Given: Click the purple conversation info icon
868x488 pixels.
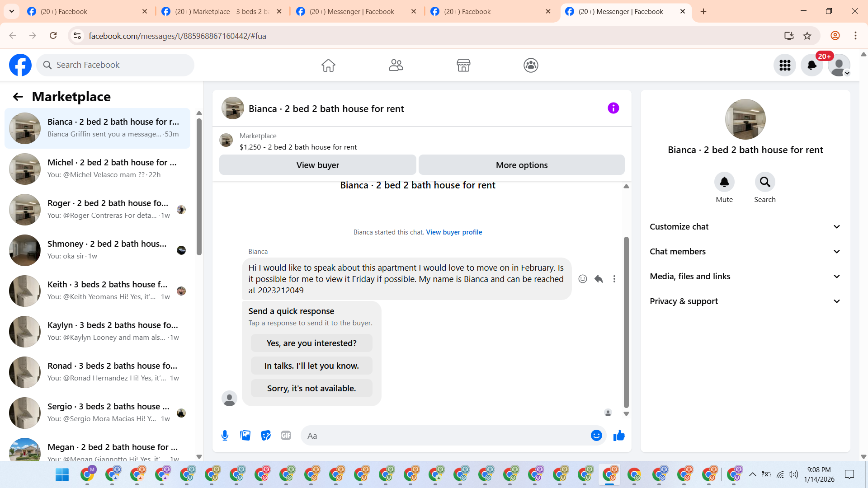Looking at the screenshot, I should pos(613,108).
